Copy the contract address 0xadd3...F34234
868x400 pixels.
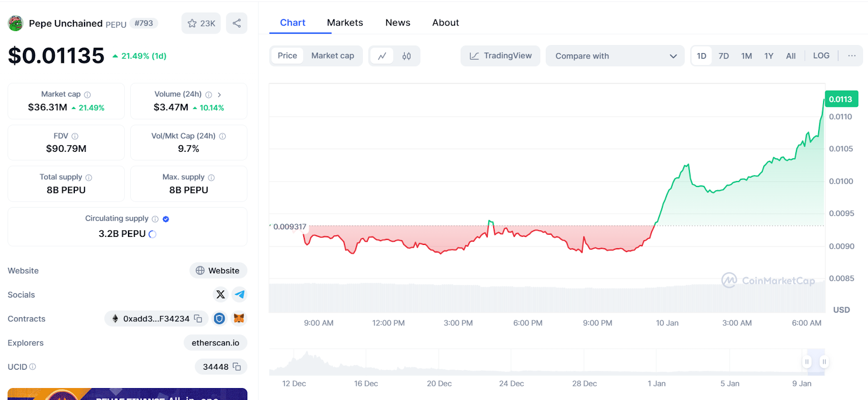tap(199, 319)
